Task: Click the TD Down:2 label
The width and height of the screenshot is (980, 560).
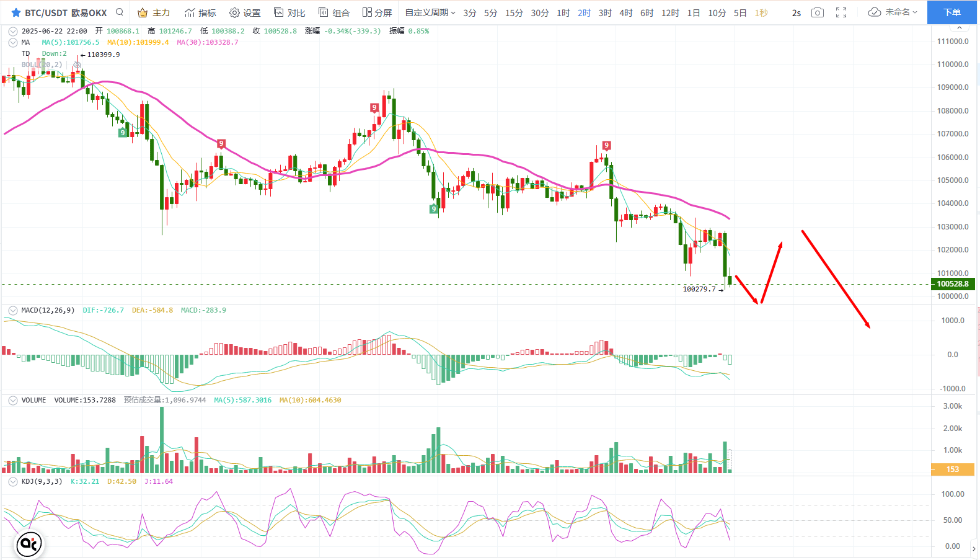Action: pyautogui.click(x=44, y=54)
